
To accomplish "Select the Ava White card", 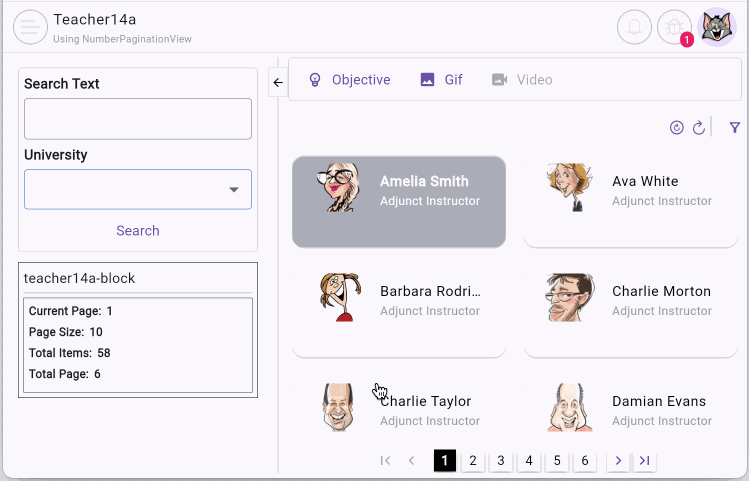I will click(x=631, y=201).
